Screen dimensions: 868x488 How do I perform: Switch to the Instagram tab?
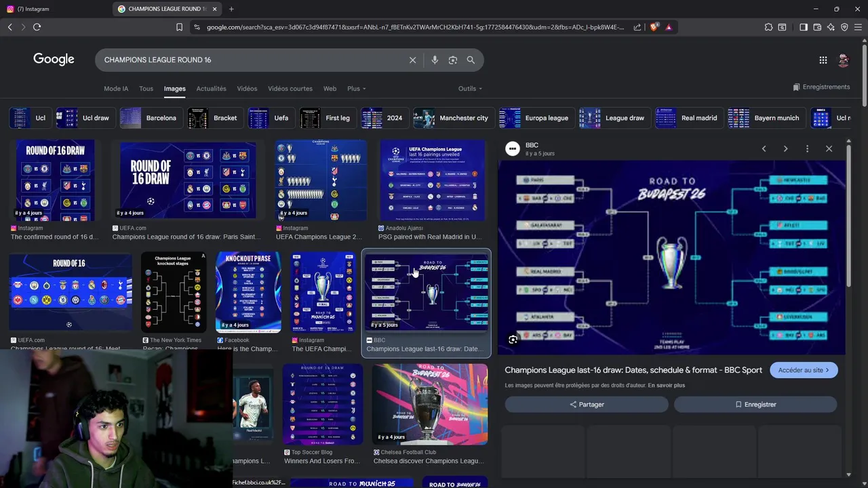(x=56, y=9)
